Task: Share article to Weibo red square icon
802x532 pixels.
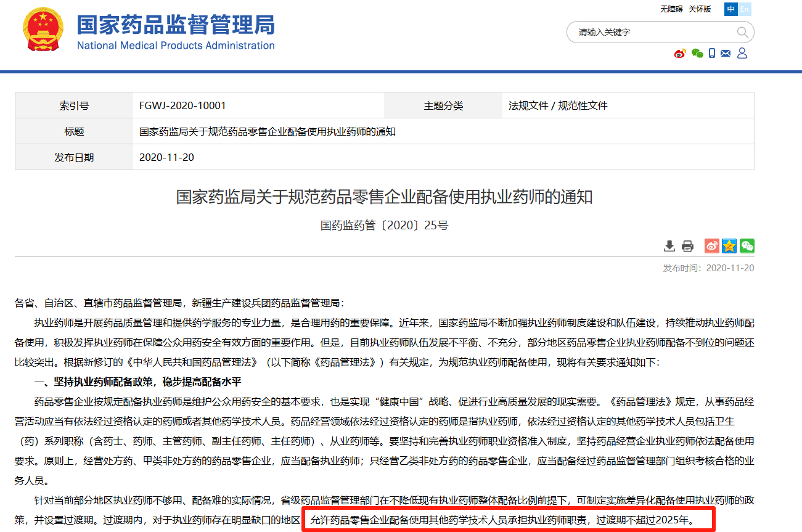Action: click(x=712, y=246)
